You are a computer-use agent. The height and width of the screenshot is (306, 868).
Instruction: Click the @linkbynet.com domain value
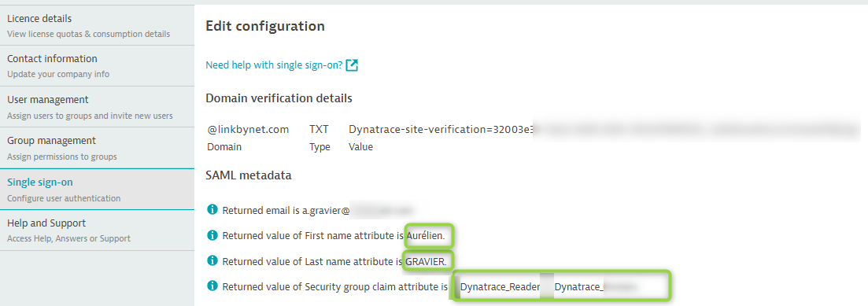(x=248, y=130)
